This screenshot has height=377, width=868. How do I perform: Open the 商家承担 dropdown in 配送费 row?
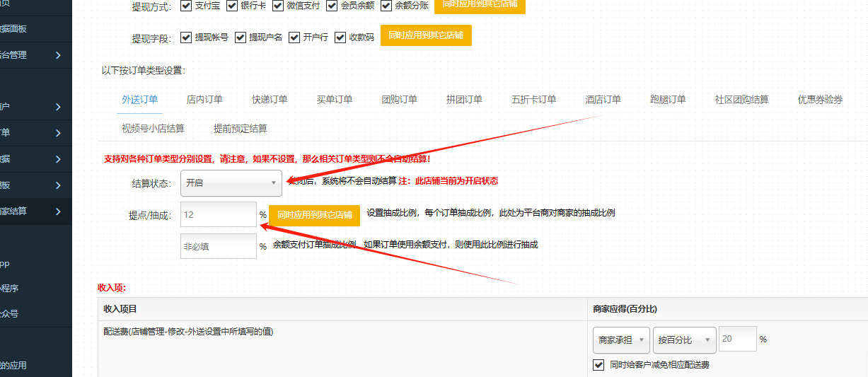point(620,340)
